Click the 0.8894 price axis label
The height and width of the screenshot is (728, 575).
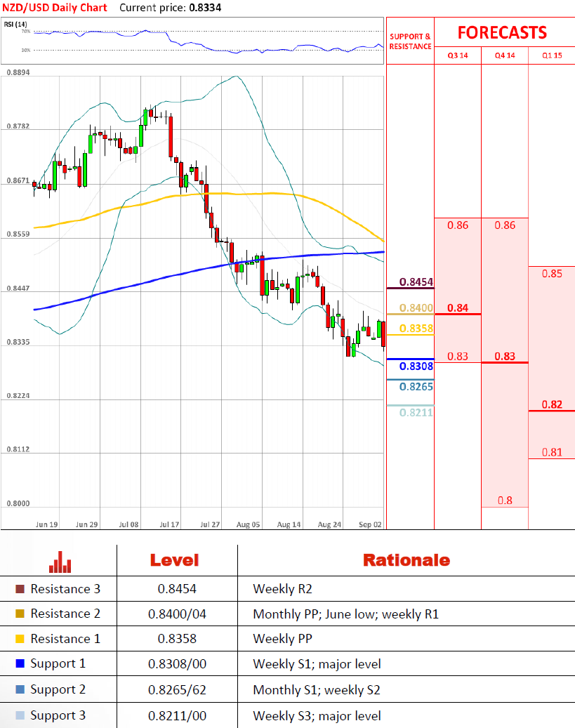tap(18, 72)
